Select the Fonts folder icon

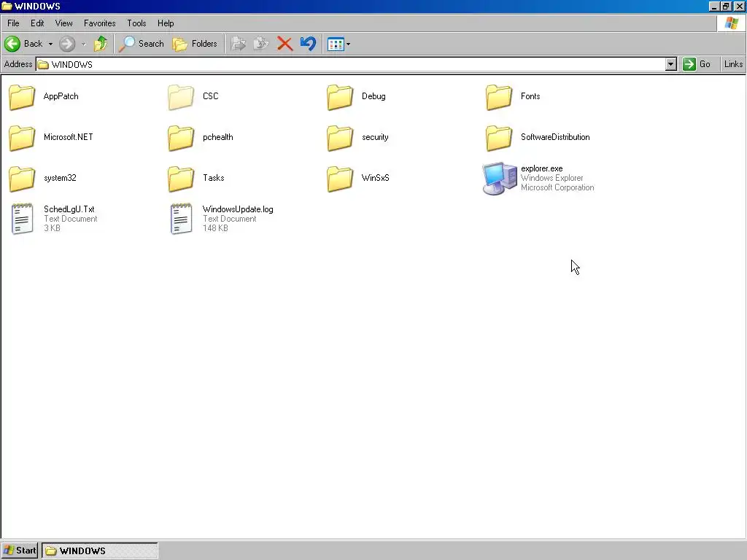coord(499,97)
